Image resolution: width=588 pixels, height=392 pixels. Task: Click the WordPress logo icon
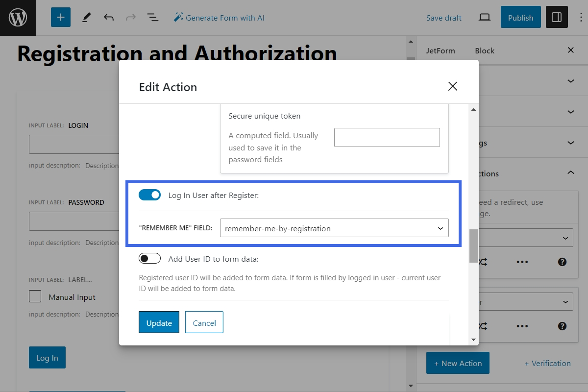(18, 18)
